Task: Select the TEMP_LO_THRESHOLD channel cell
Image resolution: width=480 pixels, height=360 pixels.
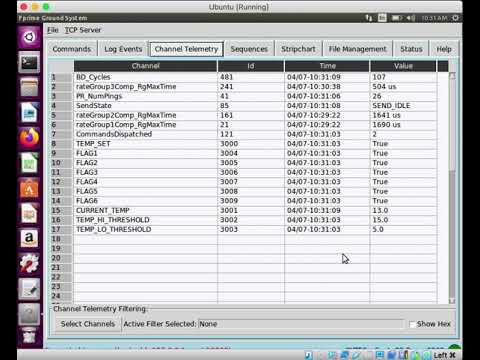Action: coord(145,229)
